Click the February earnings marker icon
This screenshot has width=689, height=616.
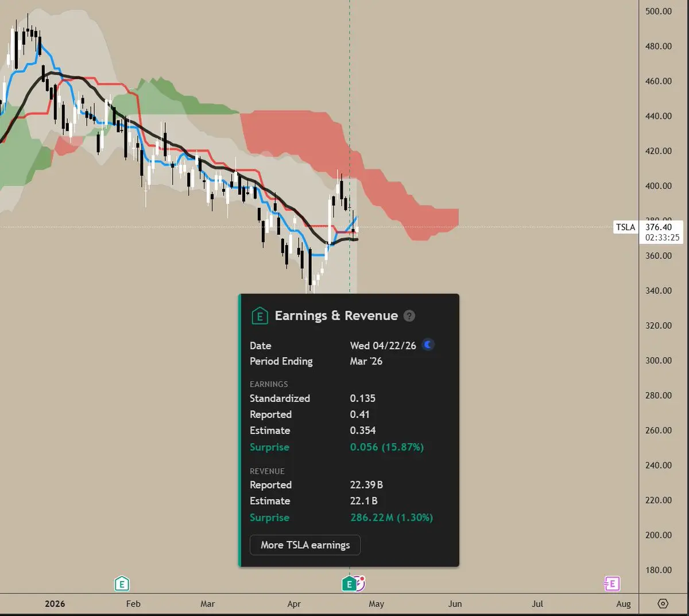tap(122, 584)
